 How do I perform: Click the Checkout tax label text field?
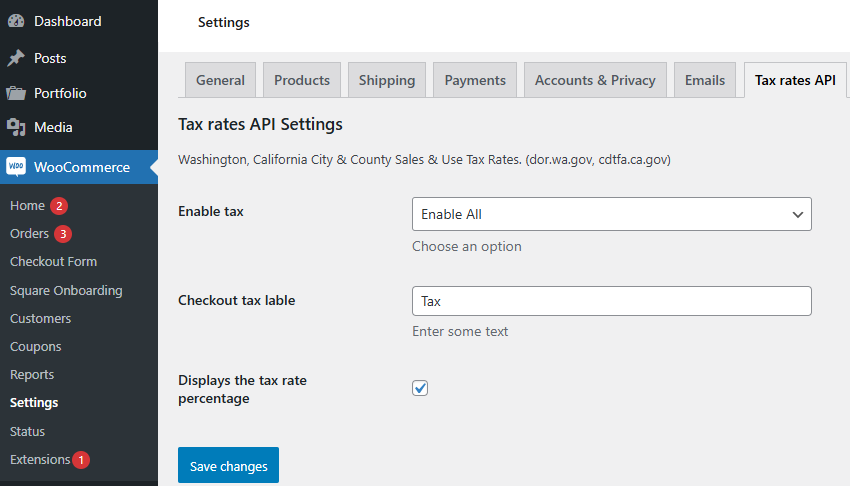pos(611,301)
